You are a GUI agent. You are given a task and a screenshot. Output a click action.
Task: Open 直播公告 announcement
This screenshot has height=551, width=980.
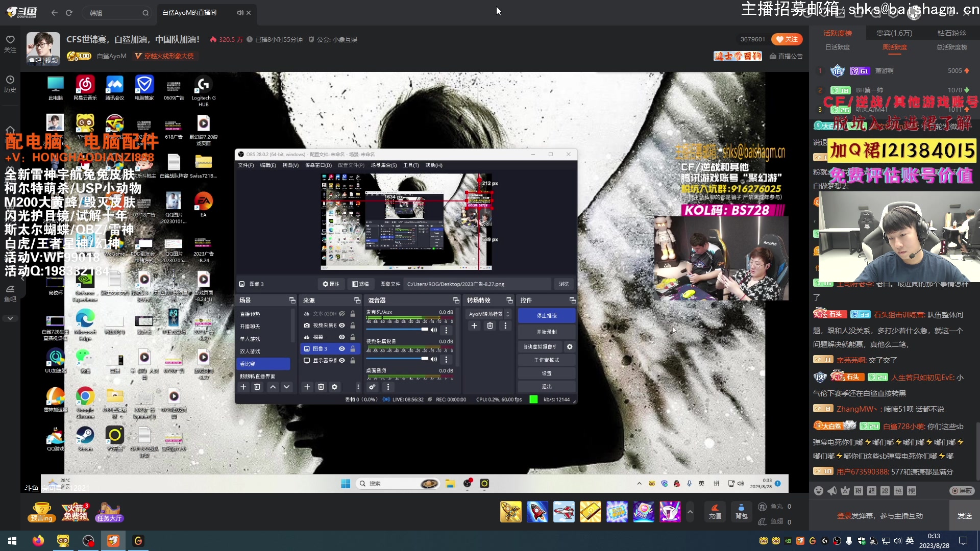point(786,56)
